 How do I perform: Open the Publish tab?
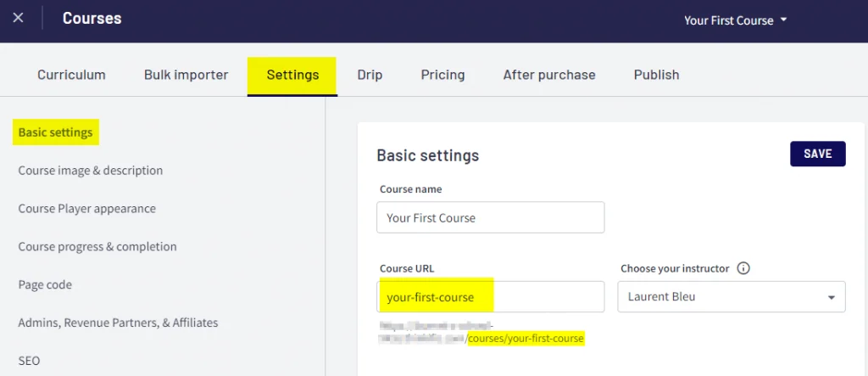[657, 75]
